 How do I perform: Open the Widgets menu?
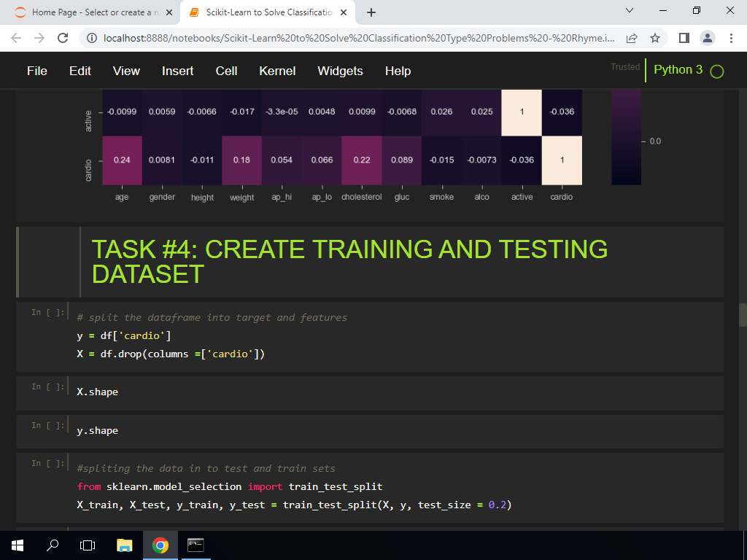pos(340,71)
